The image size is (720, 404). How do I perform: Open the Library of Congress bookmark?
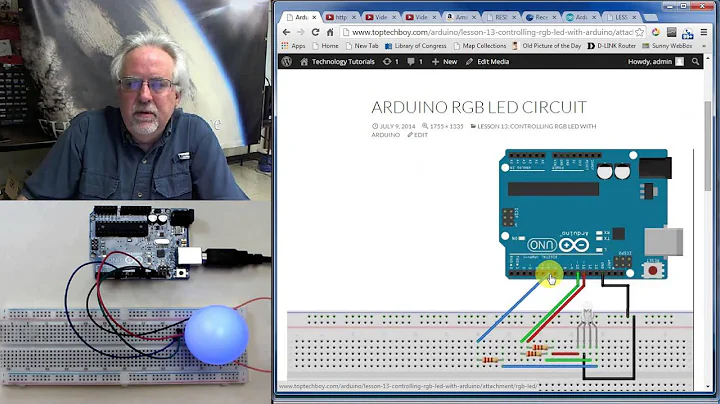pyautogui.click(x=416, y=46)
